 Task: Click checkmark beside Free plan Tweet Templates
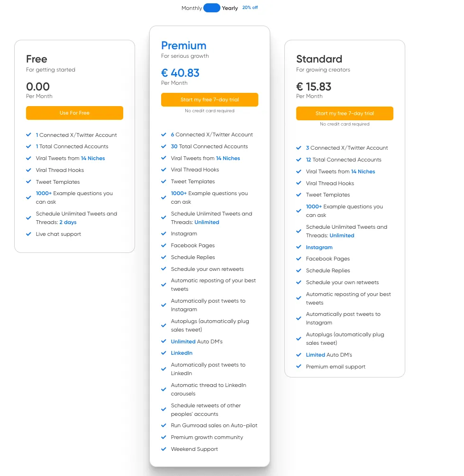[x=29, y=182]
